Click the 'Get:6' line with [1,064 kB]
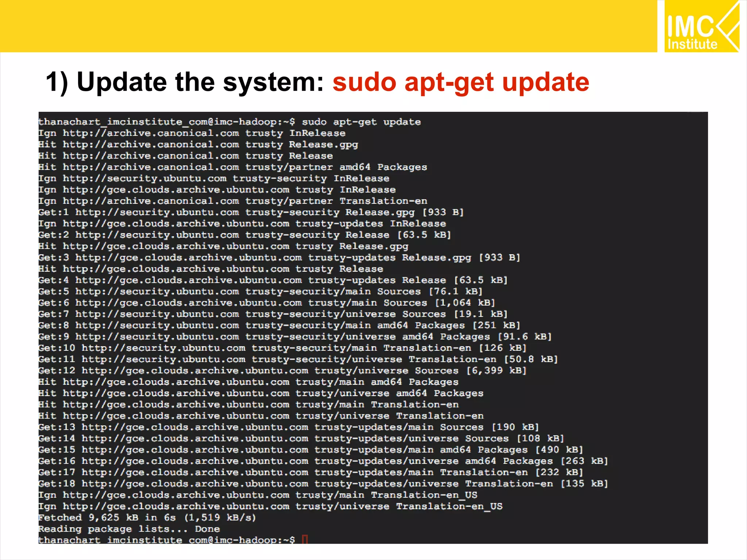 267,303
